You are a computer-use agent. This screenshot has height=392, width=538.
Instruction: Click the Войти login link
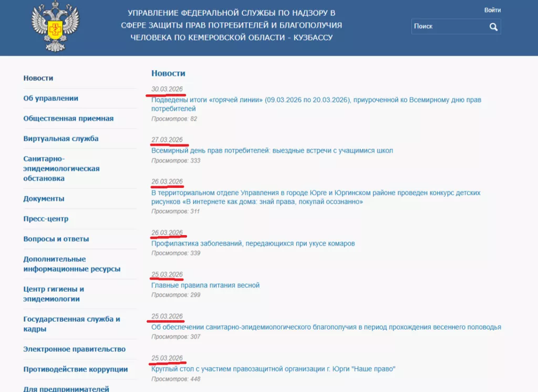click(x=492, y=10)
